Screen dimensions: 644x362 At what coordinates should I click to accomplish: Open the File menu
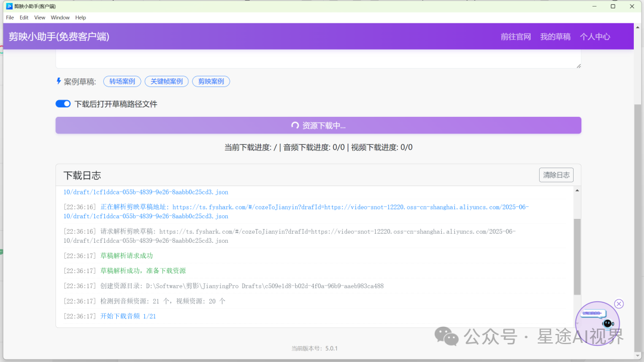[x=10, y=18]
